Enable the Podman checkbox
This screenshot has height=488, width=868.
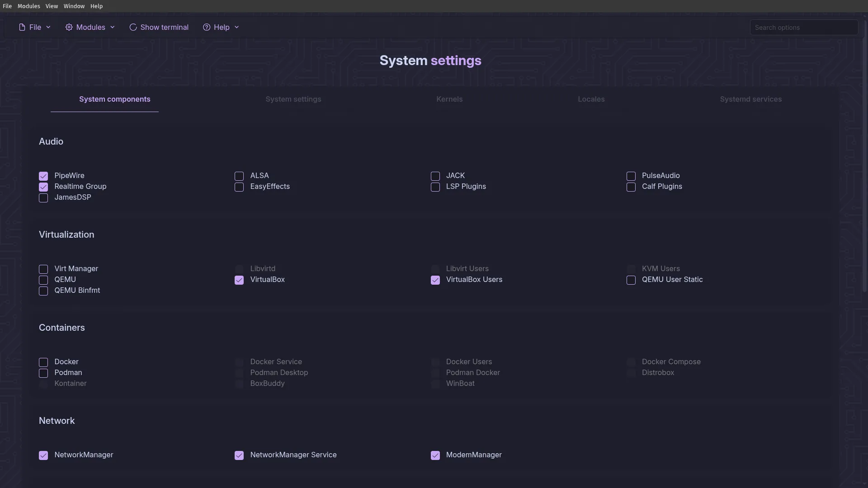click(x=43, y=373)
